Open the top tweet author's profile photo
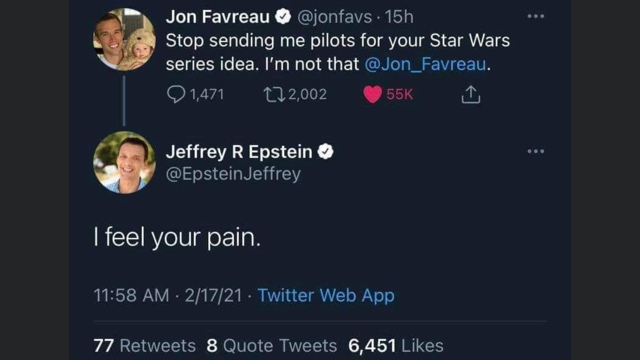This screenshot has height=360, width=640. (x=124, y=39)
